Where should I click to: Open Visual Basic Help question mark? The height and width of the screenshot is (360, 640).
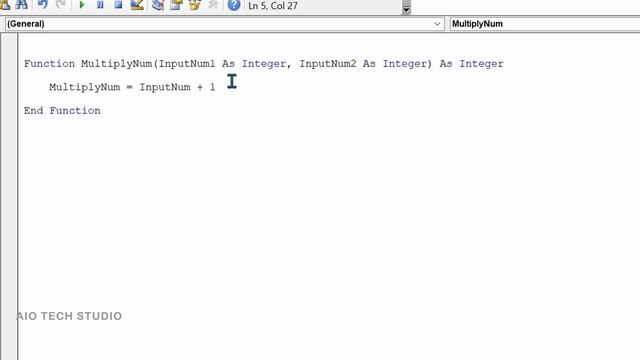(x=234, y=5)
